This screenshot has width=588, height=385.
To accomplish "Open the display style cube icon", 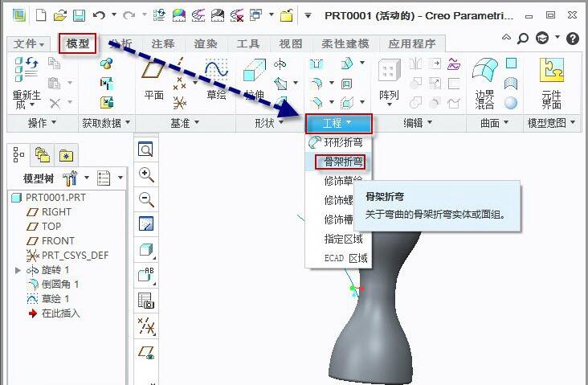I will [146, 250].
